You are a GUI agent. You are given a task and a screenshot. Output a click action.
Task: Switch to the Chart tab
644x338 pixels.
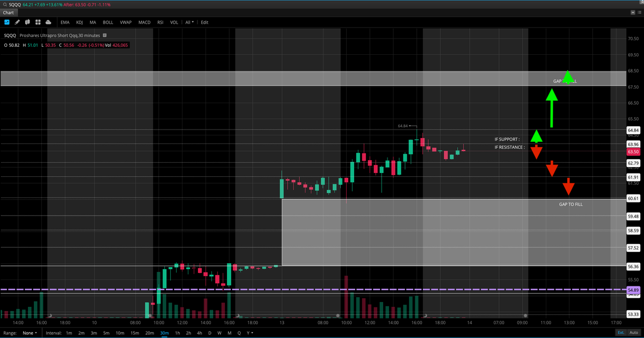click(x=8, y=12)
